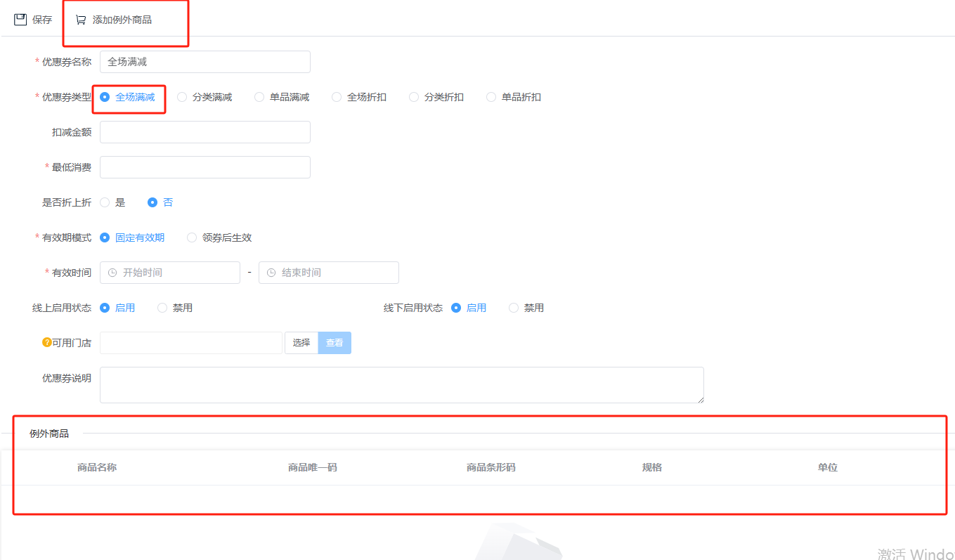Click the 商品名称 column header

point(97,467)
